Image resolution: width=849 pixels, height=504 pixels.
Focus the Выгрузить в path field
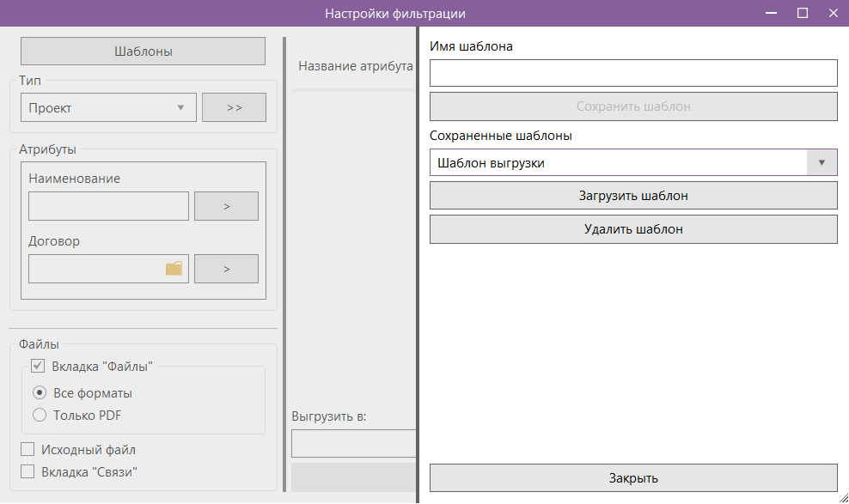point(353,444)
